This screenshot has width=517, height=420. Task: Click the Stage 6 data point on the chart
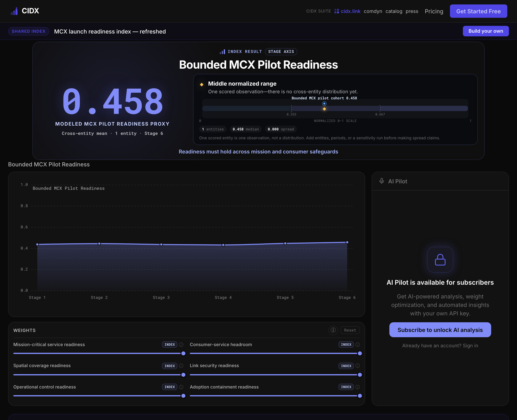coord(347,242)
